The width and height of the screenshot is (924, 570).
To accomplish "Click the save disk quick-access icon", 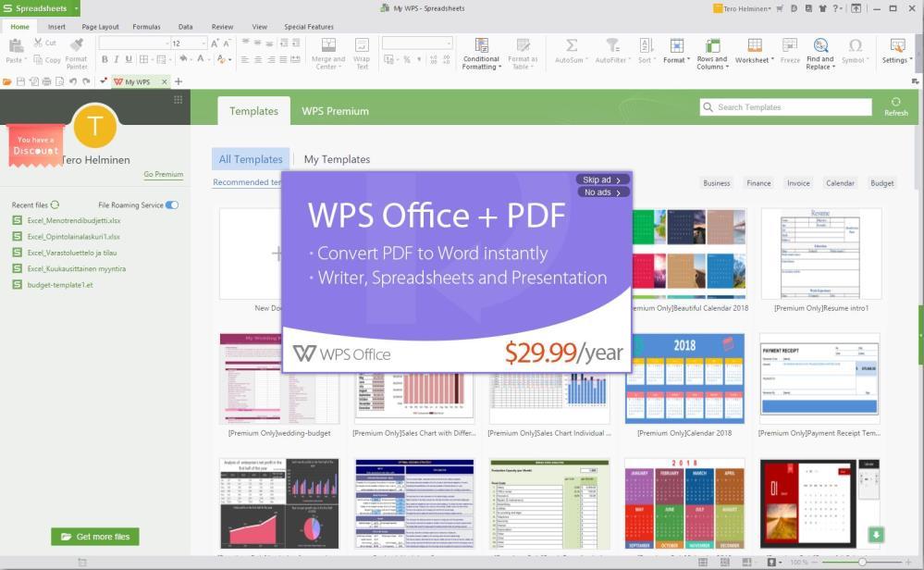I will pyautogui.click(x=20, y=82).
